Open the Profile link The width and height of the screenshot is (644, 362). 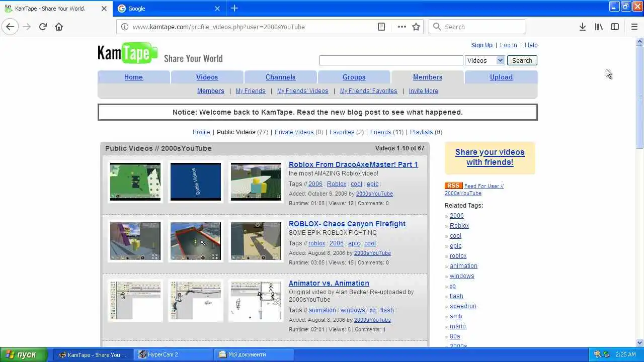pos(201,132)
